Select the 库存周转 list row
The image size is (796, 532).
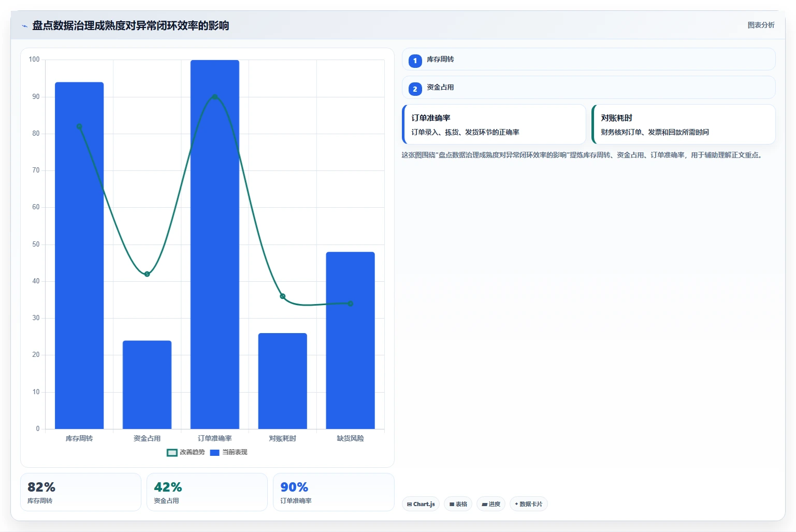pyautogui.click(x=588, y=60)
